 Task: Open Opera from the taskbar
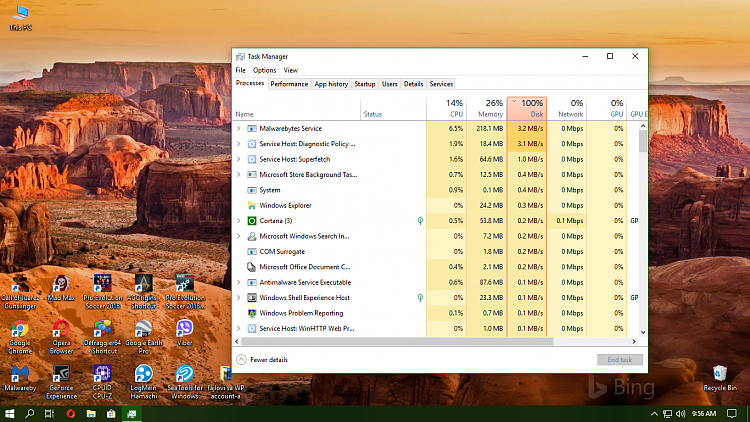pos(71,413)
